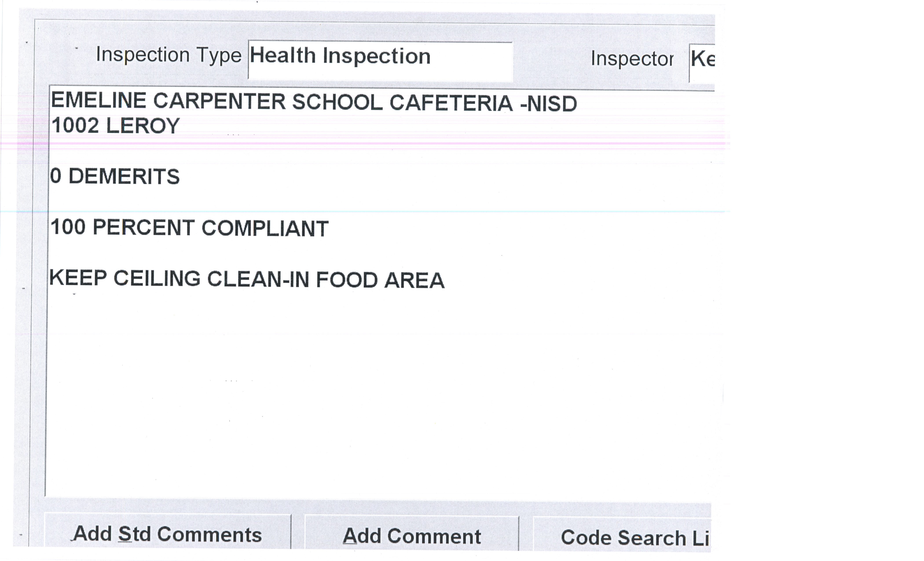The height and width of the screenshot is (561, 924).
Task: Click the word CEILING in last comment
Action: [157, 279]
